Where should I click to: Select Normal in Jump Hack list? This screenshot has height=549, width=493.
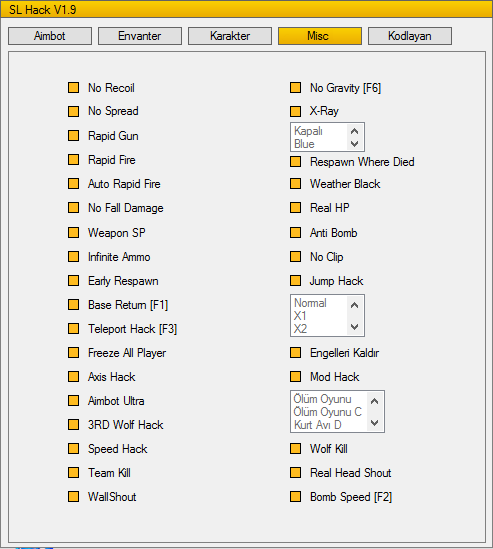click(x=310, y=303)
